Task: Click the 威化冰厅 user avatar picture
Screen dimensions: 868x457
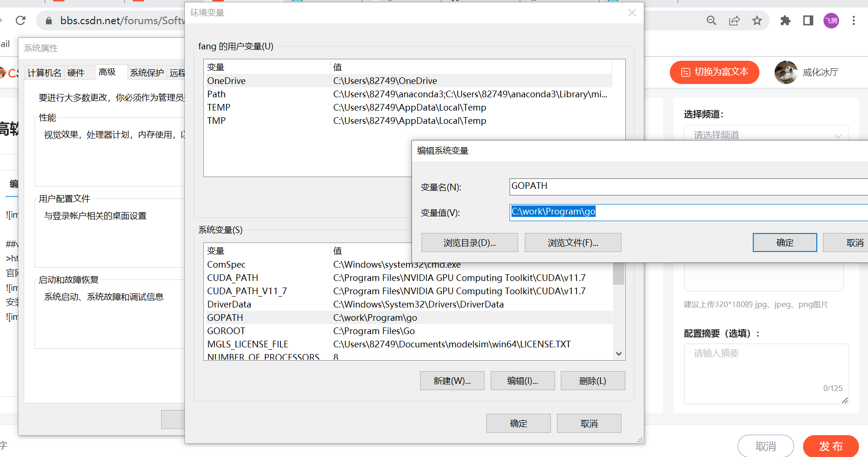Action: (786, 72)
